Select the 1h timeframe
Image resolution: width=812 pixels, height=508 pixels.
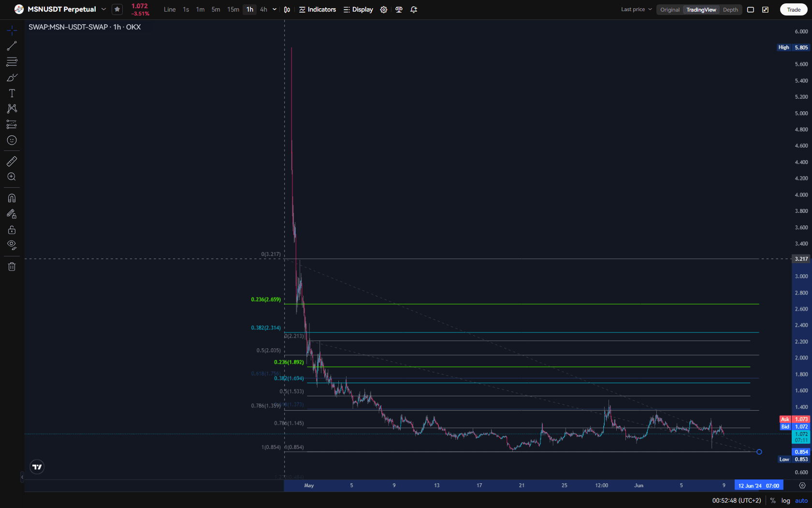click(x=250, y=10)
